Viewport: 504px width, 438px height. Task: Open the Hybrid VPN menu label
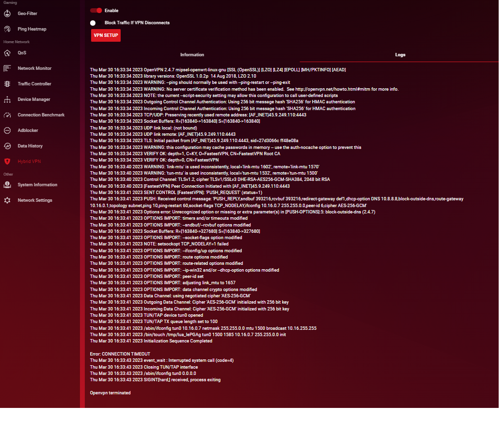pos(29,162)
